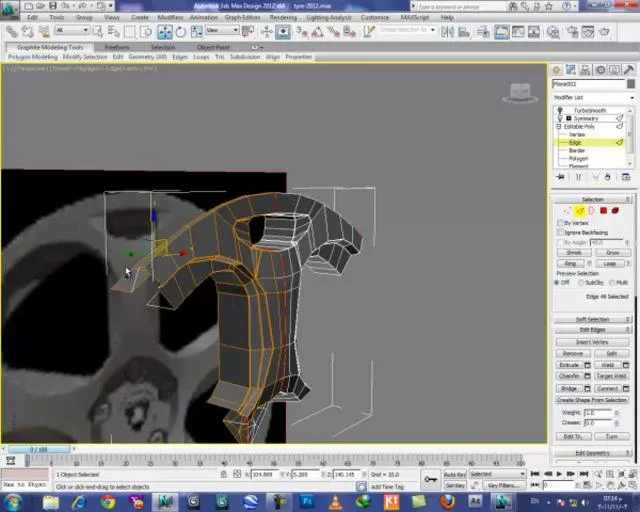Click the Connect button
The image size is (640, 512).
[x=608, y=388]
